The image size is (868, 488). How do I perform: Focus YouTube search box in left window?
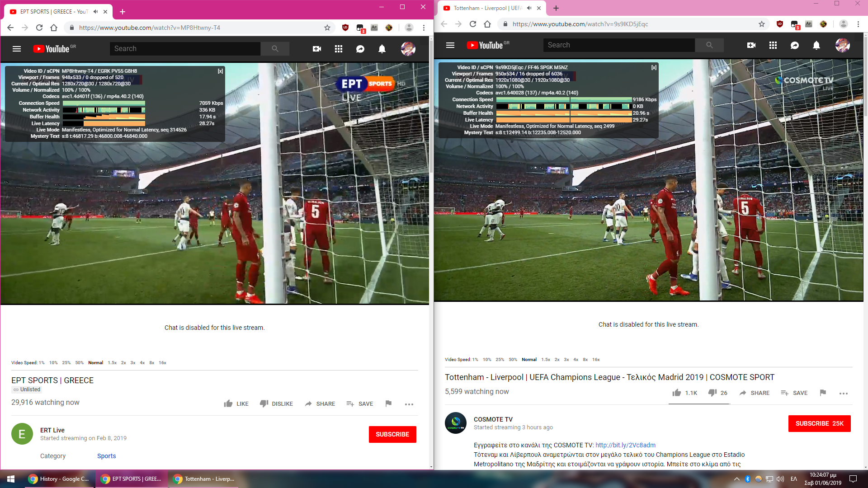(185, 49)
